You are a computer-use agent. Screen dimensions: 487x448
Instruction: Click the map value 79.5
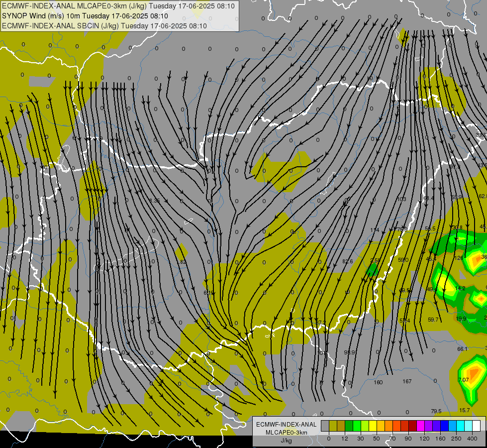point(436,411)
